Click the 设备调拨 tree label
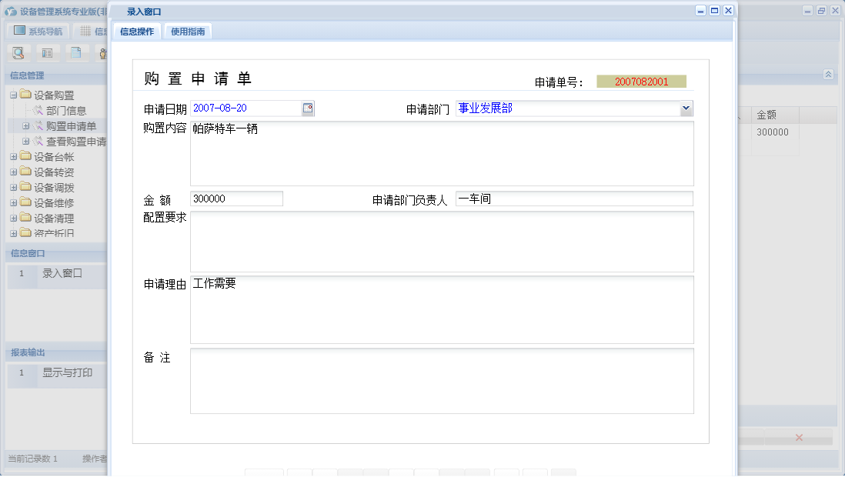The height and width of the screenshot is (504, 845). click(54, 188)
